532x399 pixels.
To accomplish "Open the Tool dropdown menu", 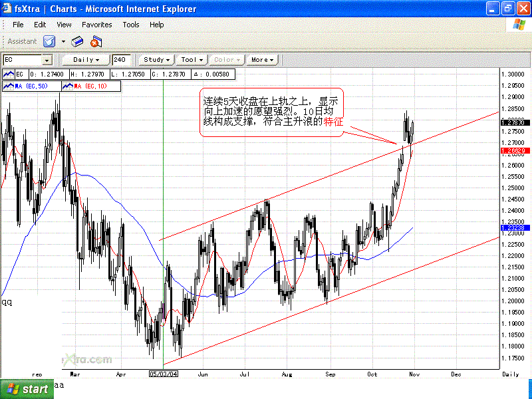I will pos(192,60).
